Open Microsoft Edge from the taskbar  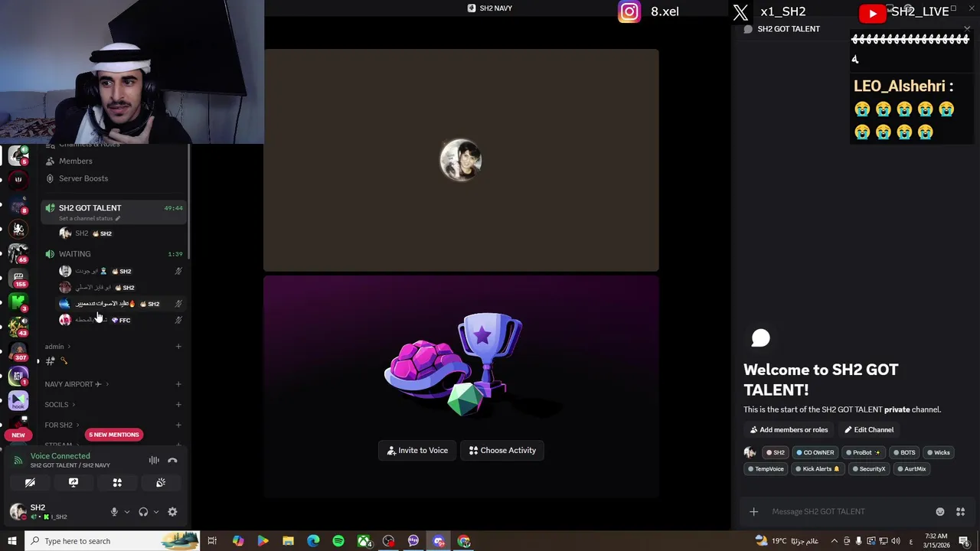point(313,541)
